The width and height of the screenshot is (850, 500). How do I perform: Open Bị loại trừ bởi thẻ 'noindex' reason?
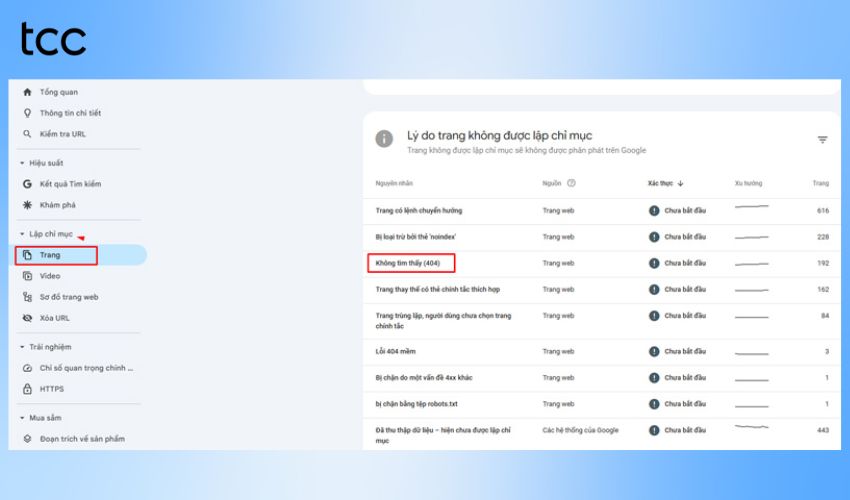(x=416, y=237)
